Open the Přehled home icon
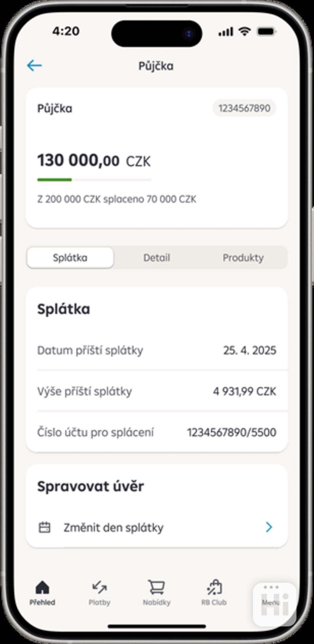 (x=42, y=587)
